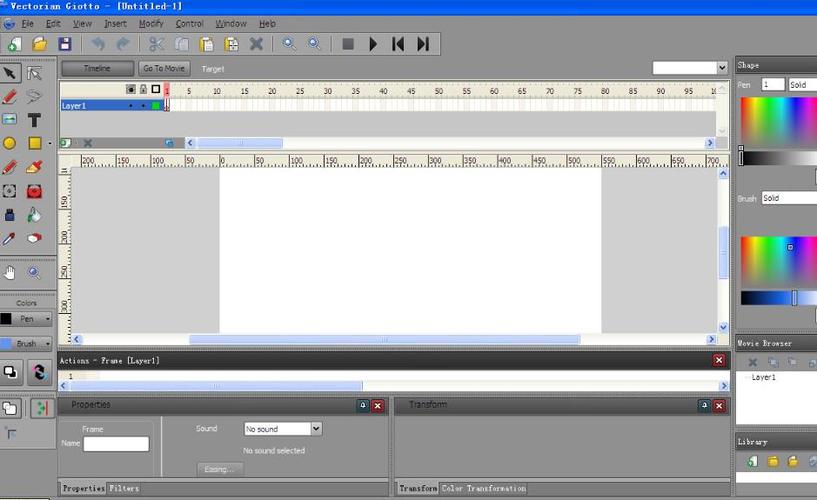Choose the Hand pan tool
The image size is (817, 500).
point(10,272)
